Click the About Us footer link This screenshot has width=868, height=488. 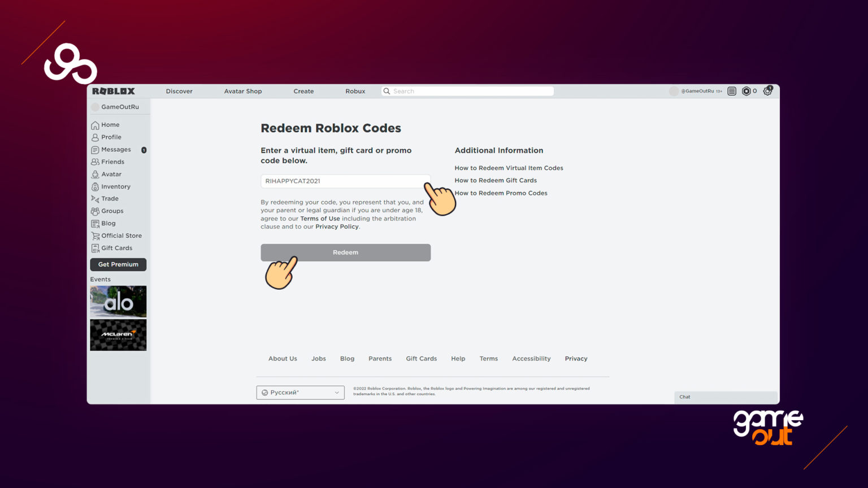[x=283, y=359]
